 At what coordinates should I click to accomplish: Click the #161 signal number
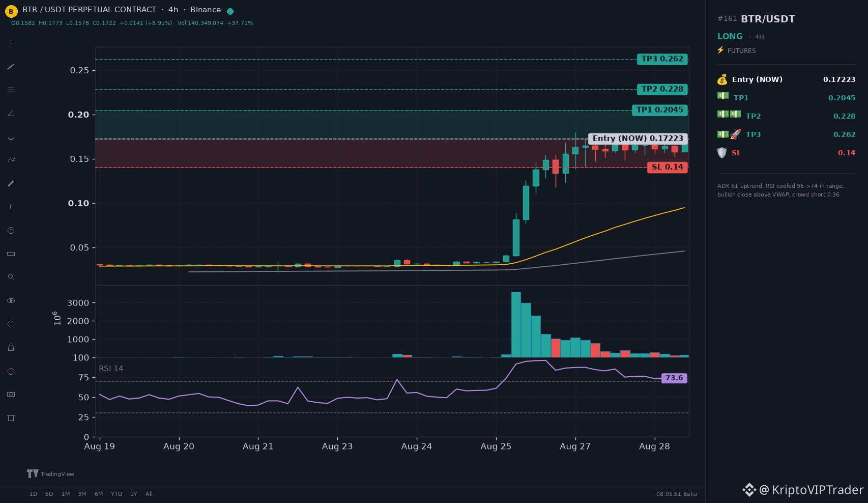click(x=727, y=19)
